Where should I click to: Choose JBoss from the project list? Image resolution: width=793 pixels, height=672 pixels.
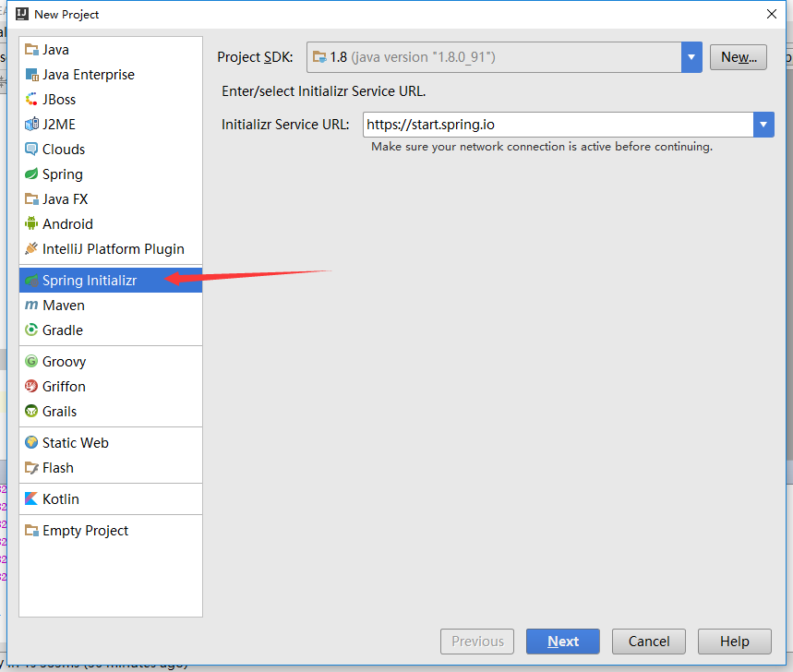click(x=110, y=99)
